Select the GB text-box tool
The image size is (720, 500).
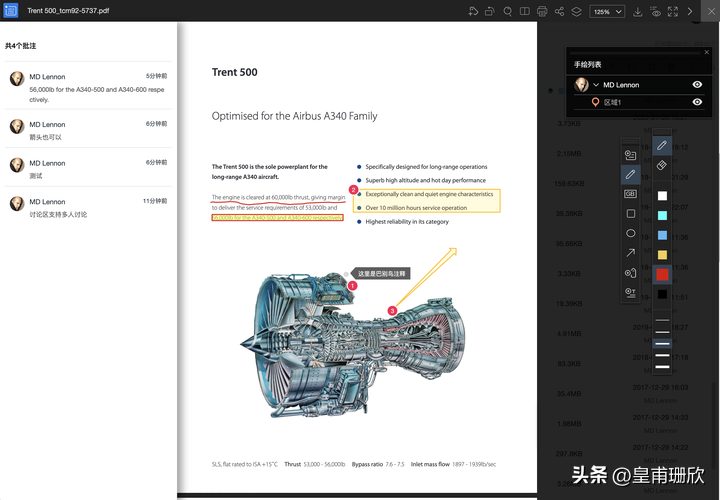[630, 194]
